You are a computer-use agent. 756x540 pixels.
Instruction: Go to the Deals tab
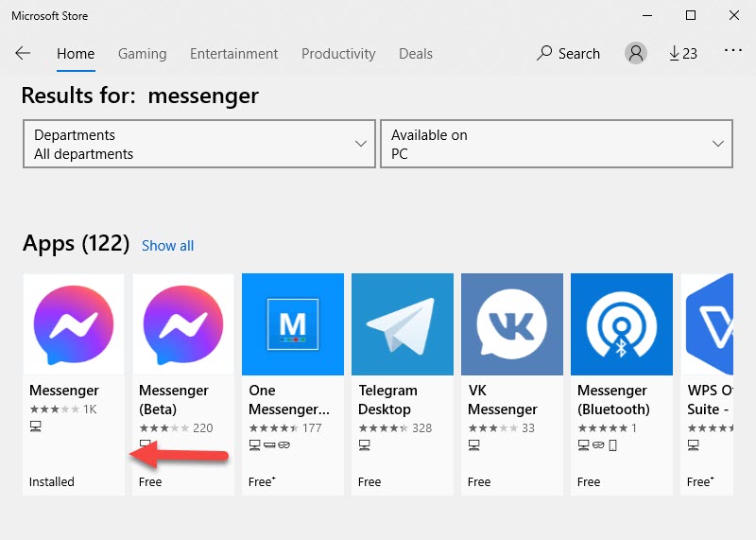click(416, 54)
